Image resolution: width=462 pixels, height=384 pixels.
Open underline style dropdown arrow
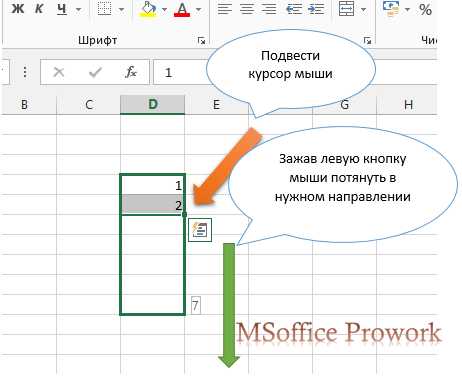[x=78, y=9]
